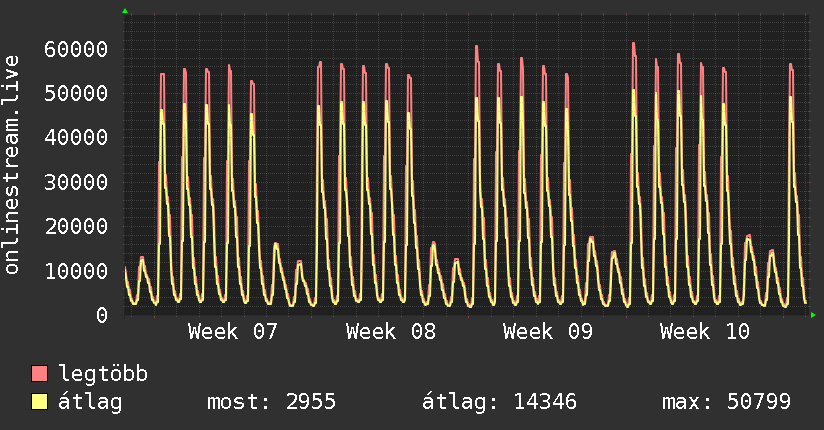Click the Week 07 axis label
824x430 pixels.
point(233,332)
